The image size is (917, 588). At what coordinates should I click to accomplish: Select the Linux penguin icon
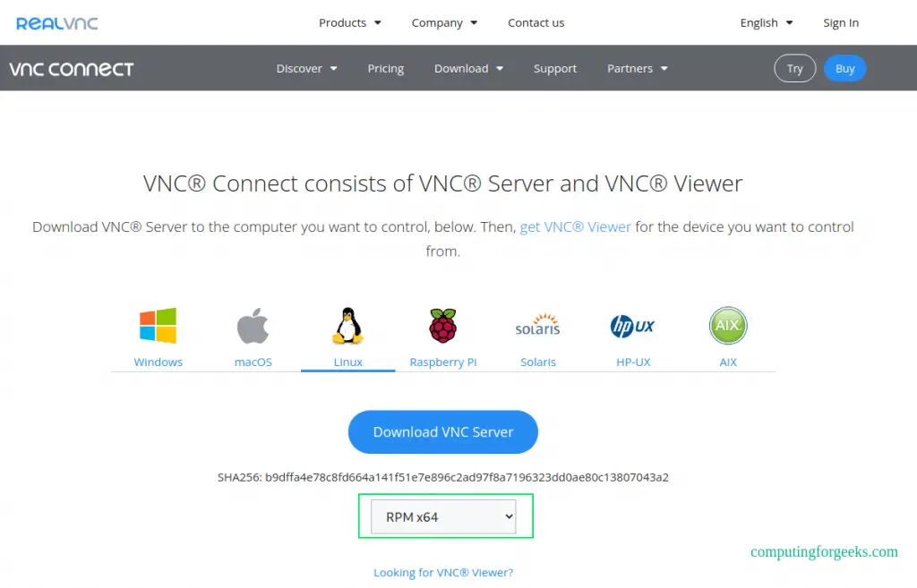[348, 325]
